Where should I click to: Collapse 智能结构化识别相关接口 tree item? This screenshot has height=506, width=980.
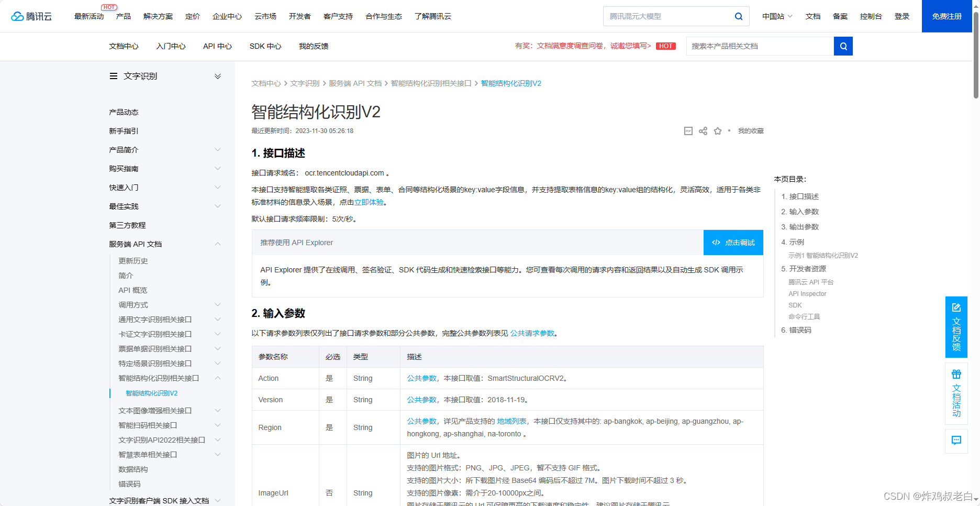[x=218, y=378]
